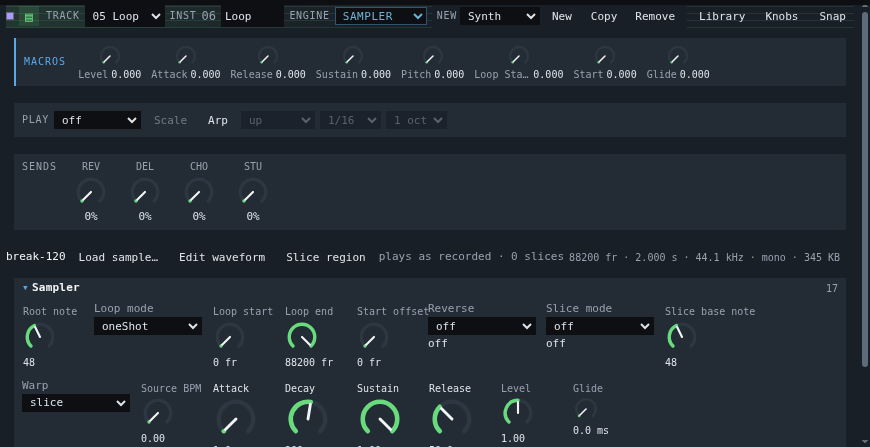This screenshot has height=447, width=870.
Task: Adjust the Glide macro knob
Action: (677, 57)
